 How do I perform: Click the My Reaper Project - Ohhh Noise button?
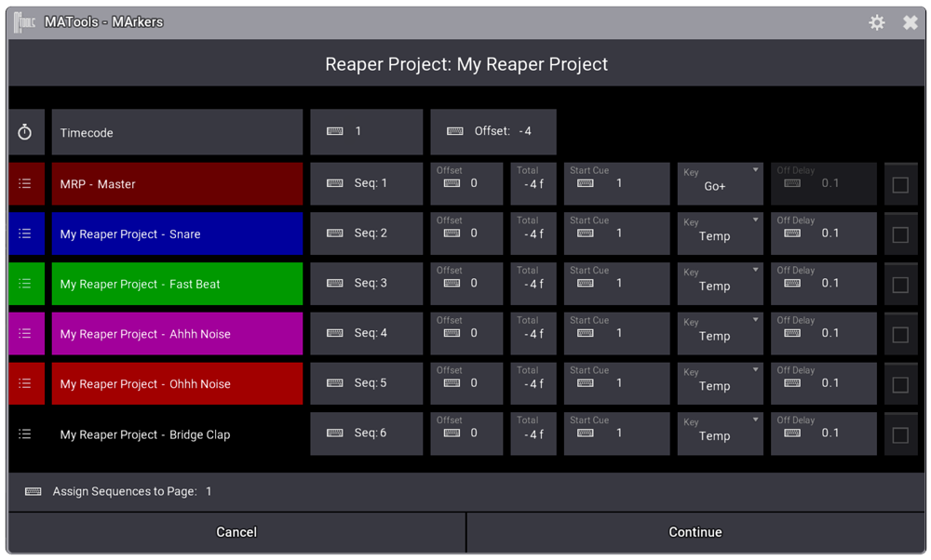pyautogui.click(x=177, y=383)
